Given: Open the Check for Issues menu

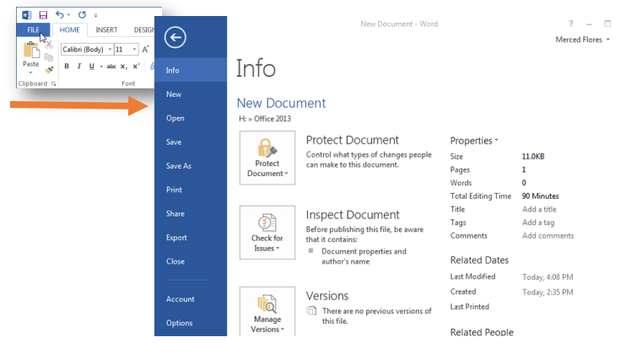Looking at the screenshot, I should tap(267, 233).
